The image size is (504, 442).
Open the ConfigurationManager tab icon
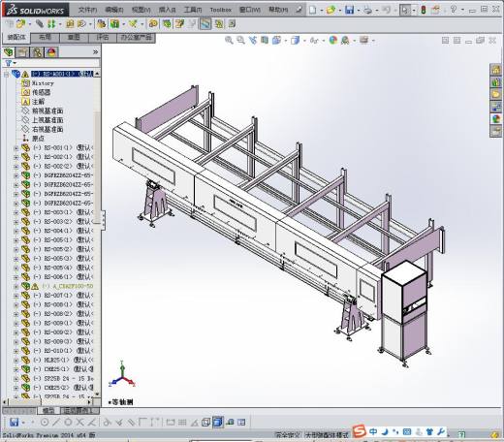coord(37,52)
